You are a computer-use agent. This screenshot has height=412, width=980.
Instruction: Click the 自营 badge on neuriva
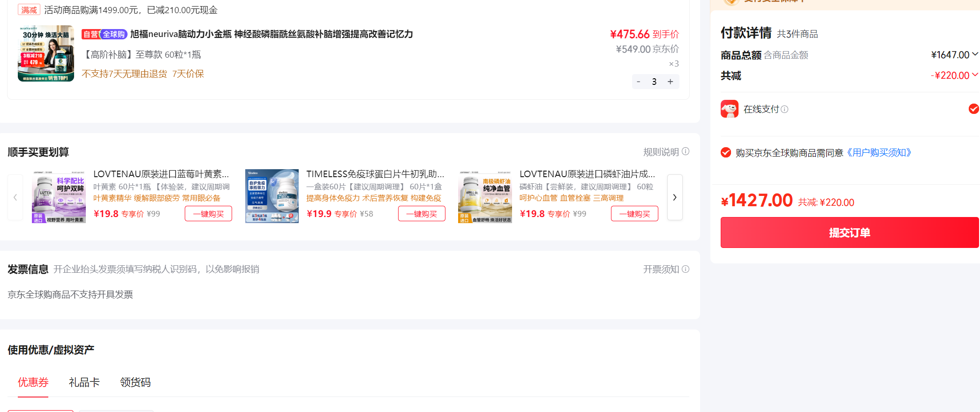tap(91, 34)
